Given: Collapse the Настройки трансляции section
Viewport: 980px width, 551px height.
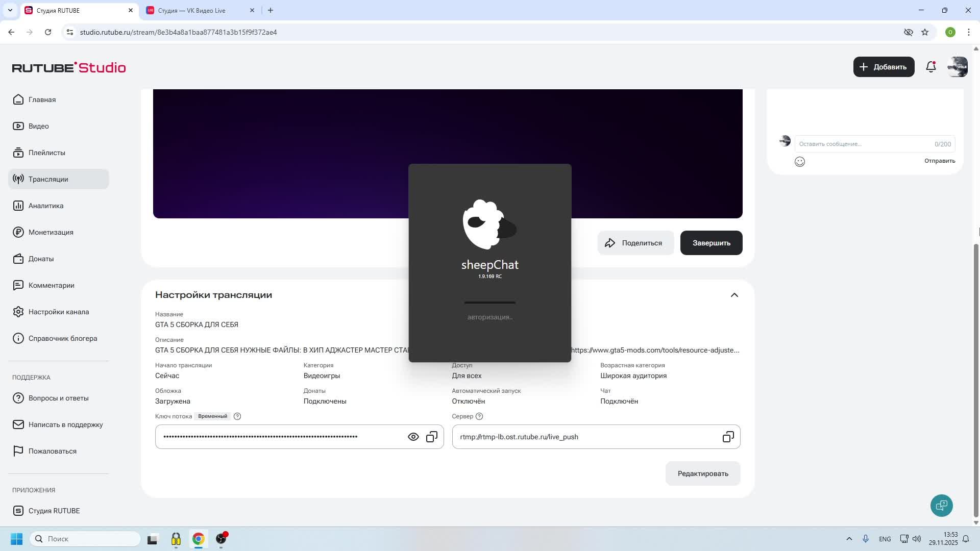Looking at the screenshot, I should click(734, 295).
